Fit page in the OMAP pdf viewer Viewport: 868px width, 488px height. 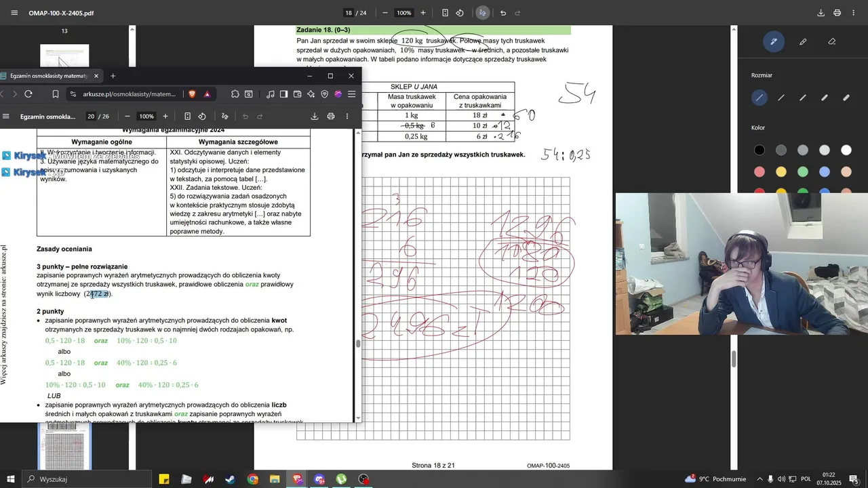[445, 13]
